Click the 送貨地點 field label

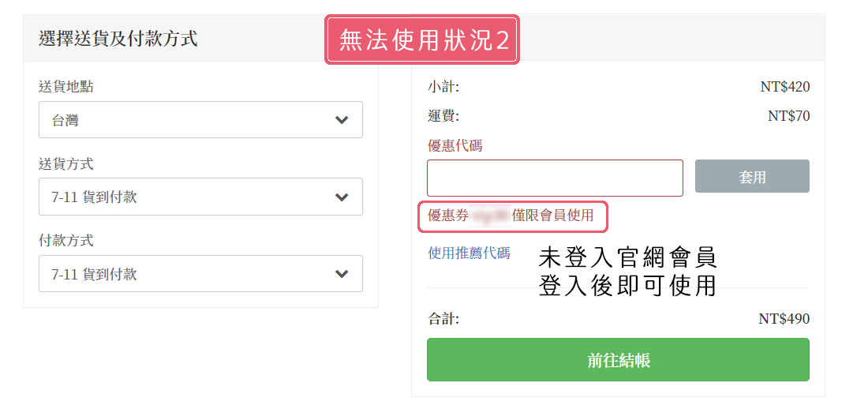66,87
